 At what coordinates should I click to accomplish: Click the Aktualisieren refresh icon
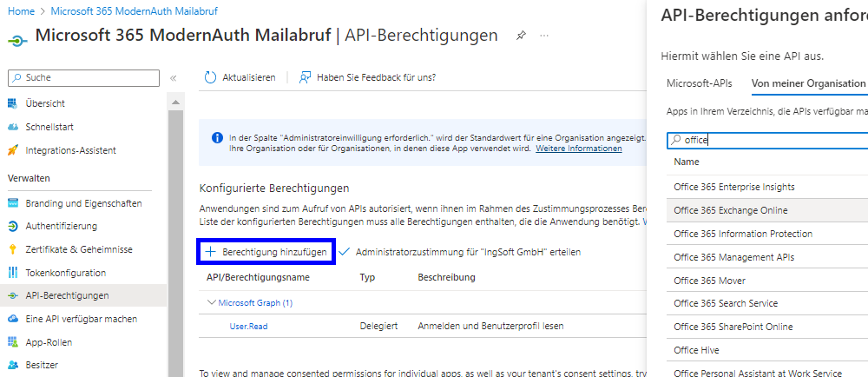click(210, 77)
